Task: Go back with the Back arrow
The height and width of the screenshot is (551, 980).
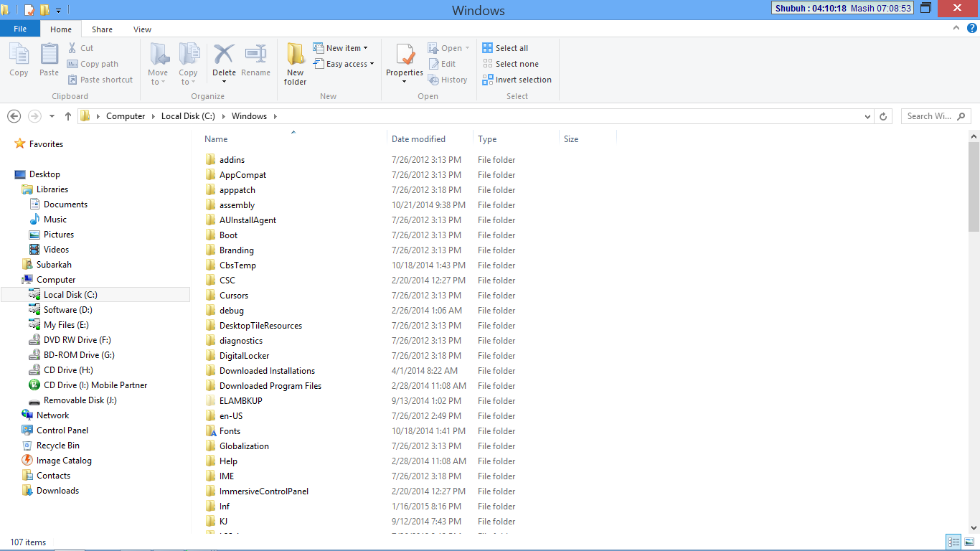Action: pyautogui.click(x=14, y=116)
